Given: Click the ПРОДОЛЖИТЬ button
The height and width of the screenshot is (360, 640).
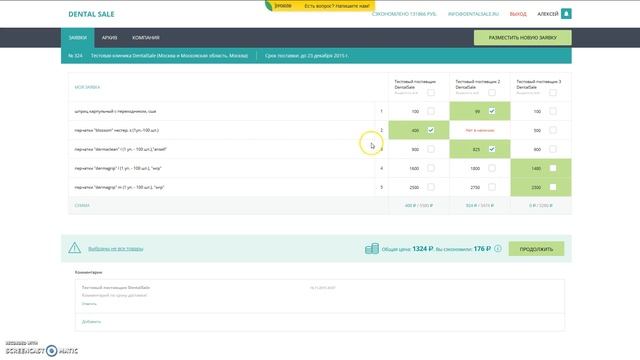Looking at the screenshot, I should pyautogui.click(x=536, y=249).
